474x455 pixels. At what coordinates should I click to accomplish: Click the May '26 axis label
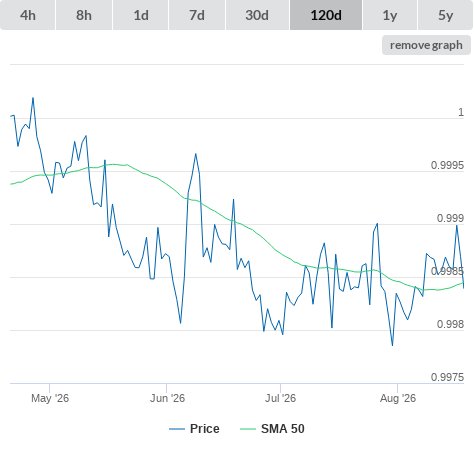pos(50,398)
